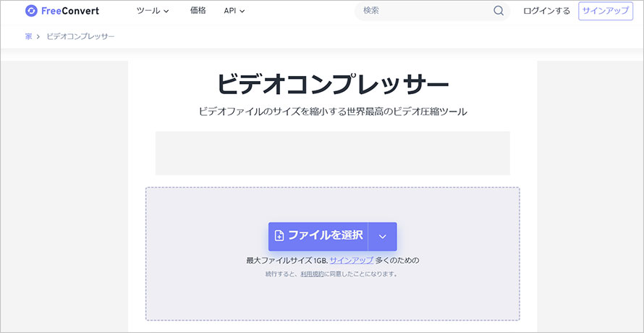This screenshot has width=644, height=333.
Task: Open the 利用規約 terms link
Action: (x=312, y=274)
